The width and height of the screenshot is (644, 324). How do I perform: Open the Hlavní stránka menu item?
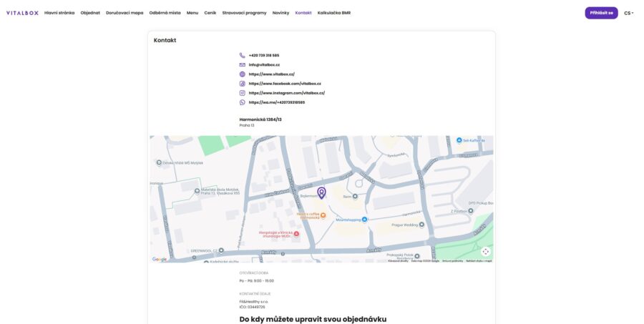point(59,13)
